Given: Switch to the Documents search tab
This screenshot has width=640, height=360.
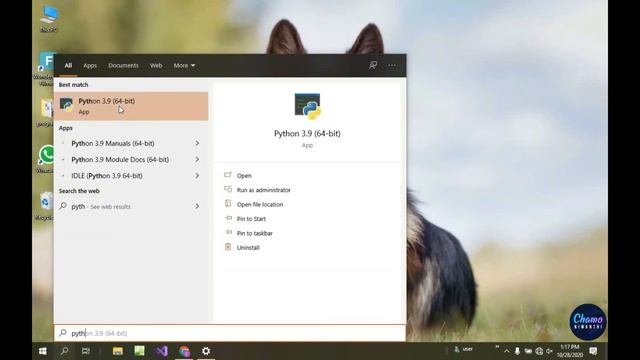Looking at the screenshot, I should point(123,65).
